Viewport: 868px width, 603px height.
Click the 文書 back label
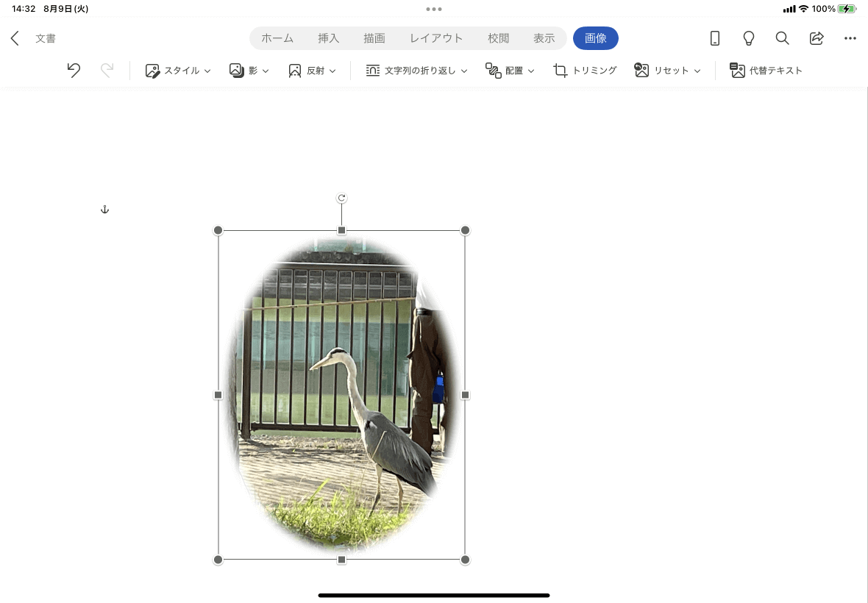tap(46, 38)
